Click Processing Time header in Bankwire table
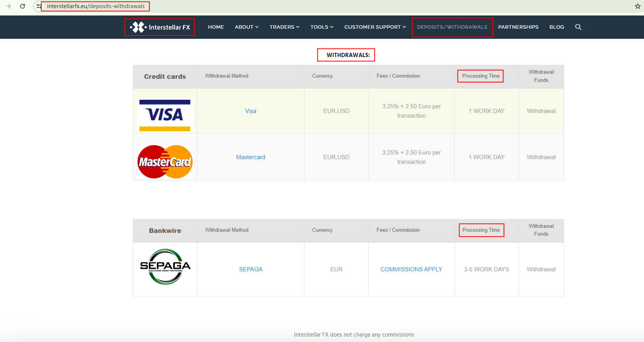644x342 pixels. (x=481, y=230)
